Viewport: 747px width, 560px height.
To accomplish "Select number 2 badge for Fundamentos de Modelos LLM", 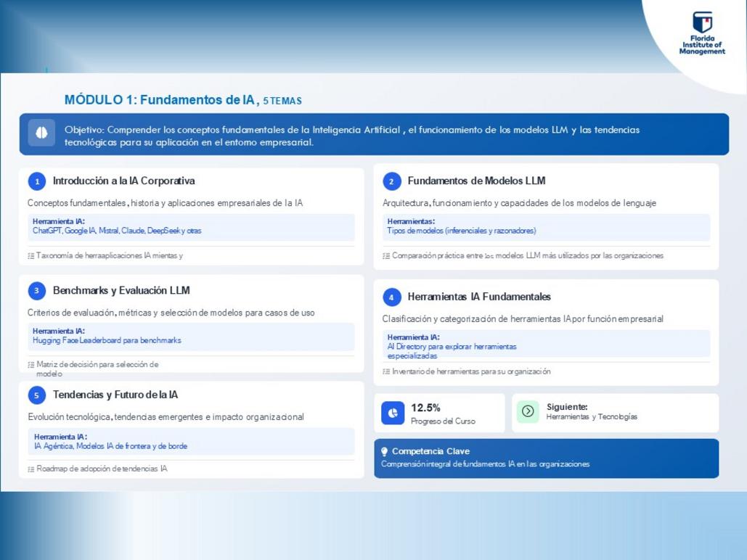I will [391, 181].
